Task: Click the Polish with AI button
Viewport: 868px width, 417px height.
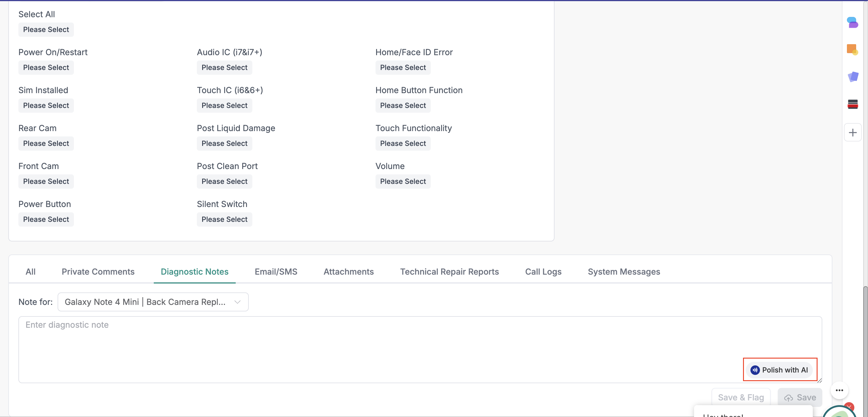Action: point(779,370)
